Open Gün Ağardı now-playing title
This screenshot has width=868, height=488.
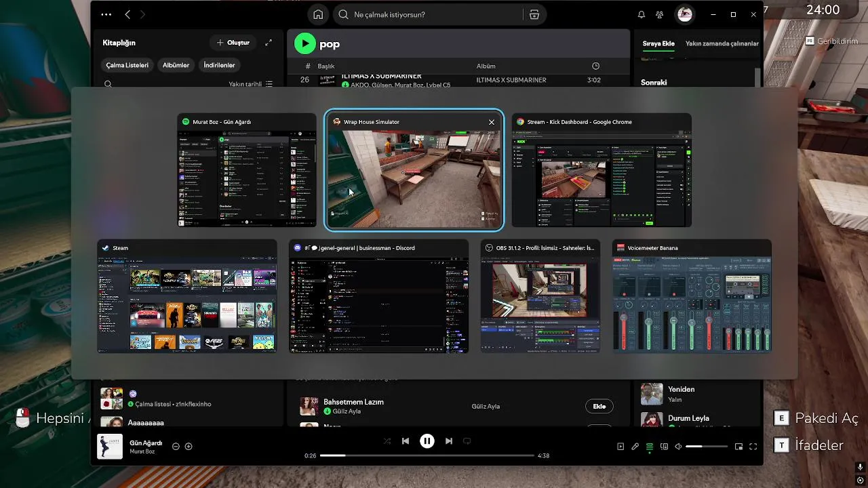coord(146,443)
